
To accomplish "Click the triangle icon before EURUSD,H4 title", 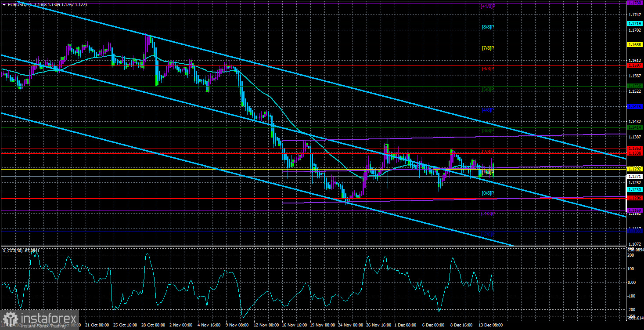I will (x=4, y=4).
